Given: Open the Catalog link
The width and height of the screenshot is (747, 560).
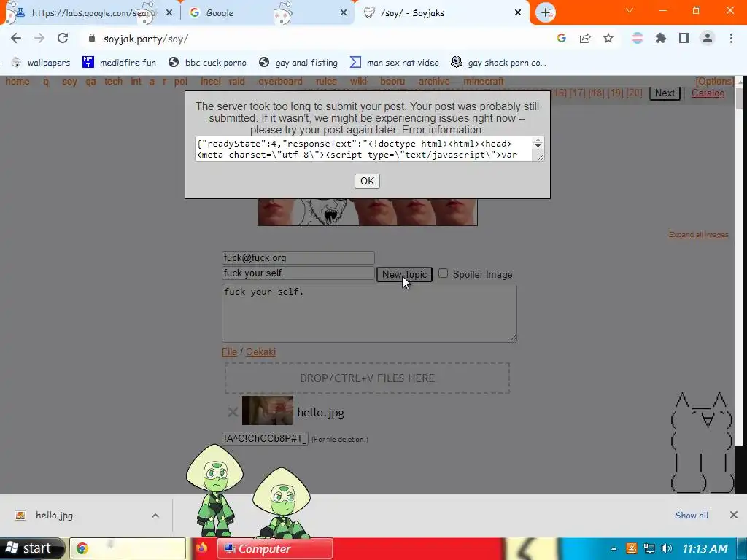Looking at the screenshot, I should (708, 93).
